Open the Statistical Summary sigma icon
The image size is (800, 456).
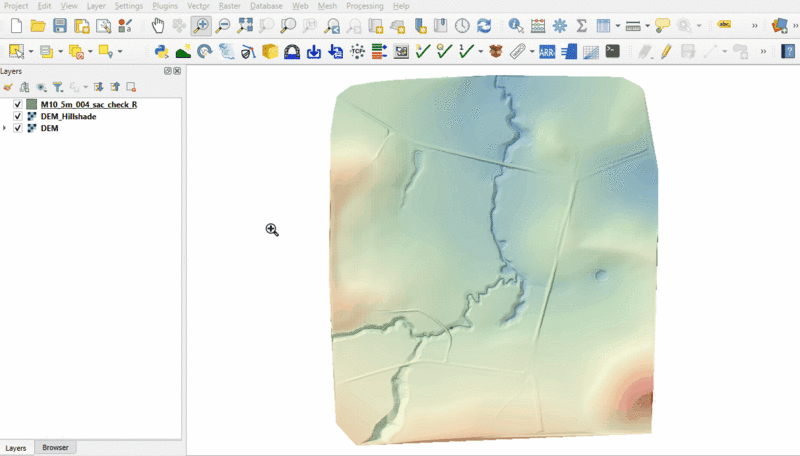point(581,25)
